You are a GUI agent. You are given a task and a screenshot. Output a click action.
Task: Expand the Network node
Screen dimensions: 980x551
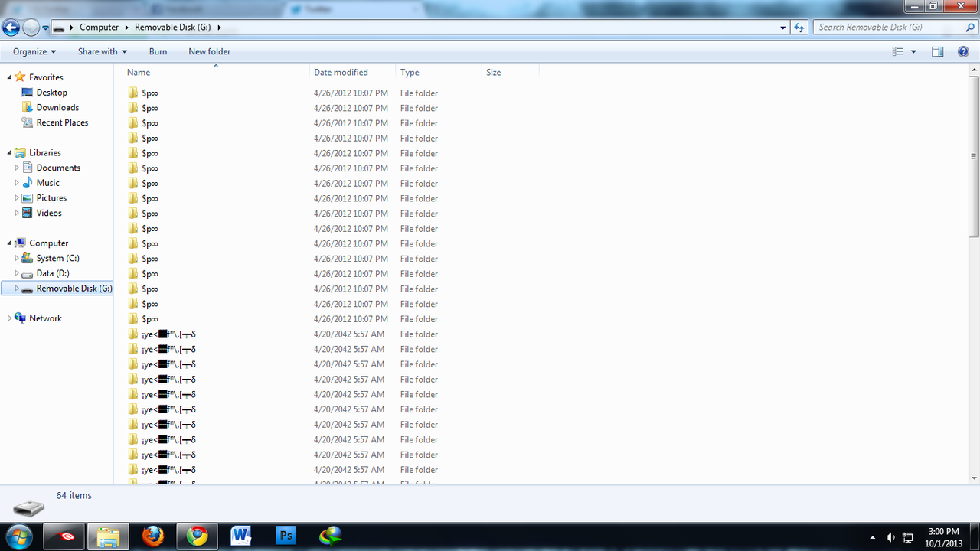tap(10, 318)
